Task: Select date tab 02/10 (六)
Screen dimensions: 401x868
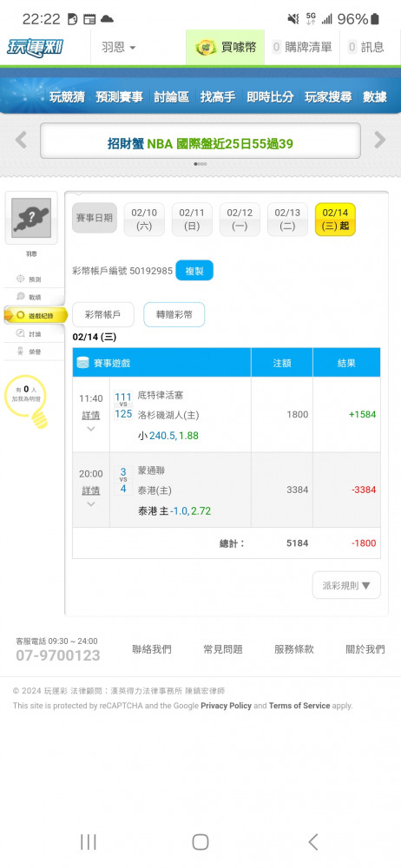Action: (x=144, y=220)
